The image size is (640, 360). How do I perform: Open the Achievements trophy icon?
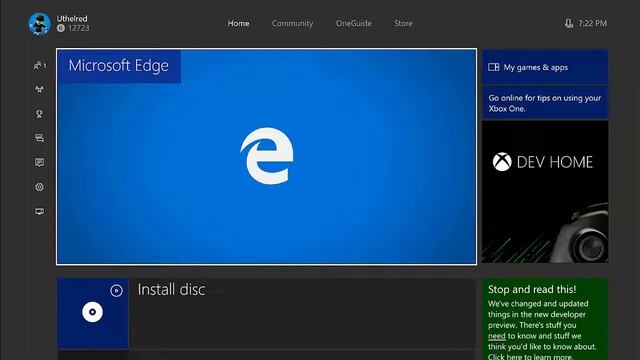39,114
